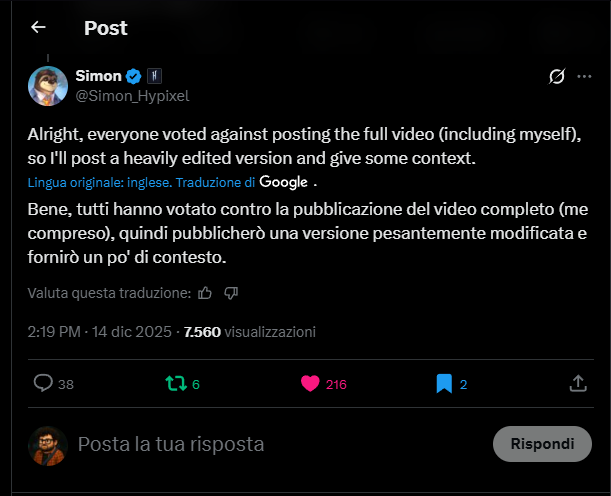Open Simon's profile avatar
Screen dimensions: 611x496
tap(47, 85)
